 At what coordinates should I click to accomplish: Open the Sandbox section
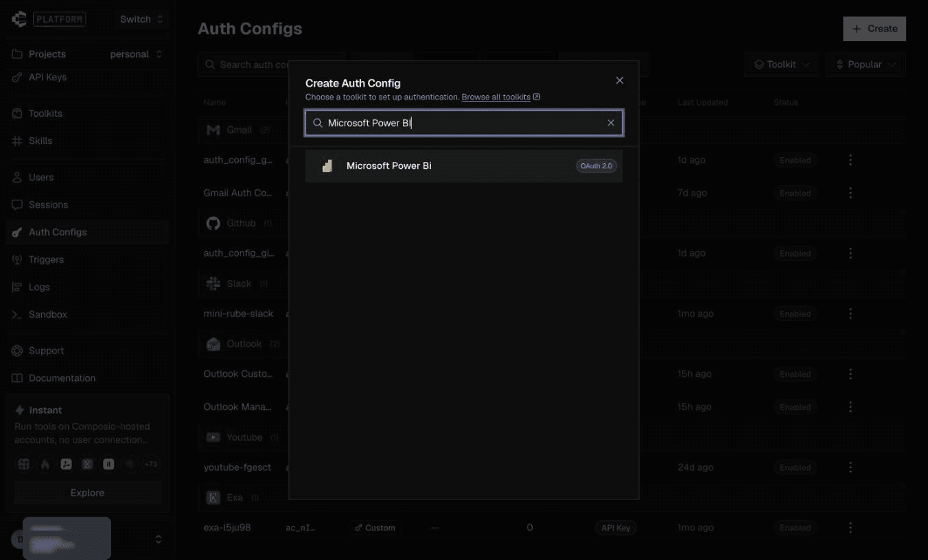[48, 314]
